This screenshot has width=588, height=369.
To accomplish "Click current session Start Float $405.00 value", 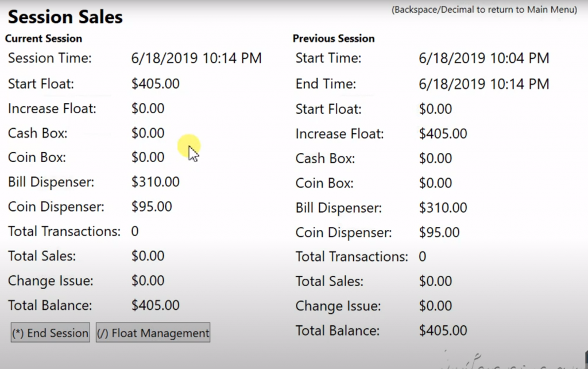I will point(155,84).
